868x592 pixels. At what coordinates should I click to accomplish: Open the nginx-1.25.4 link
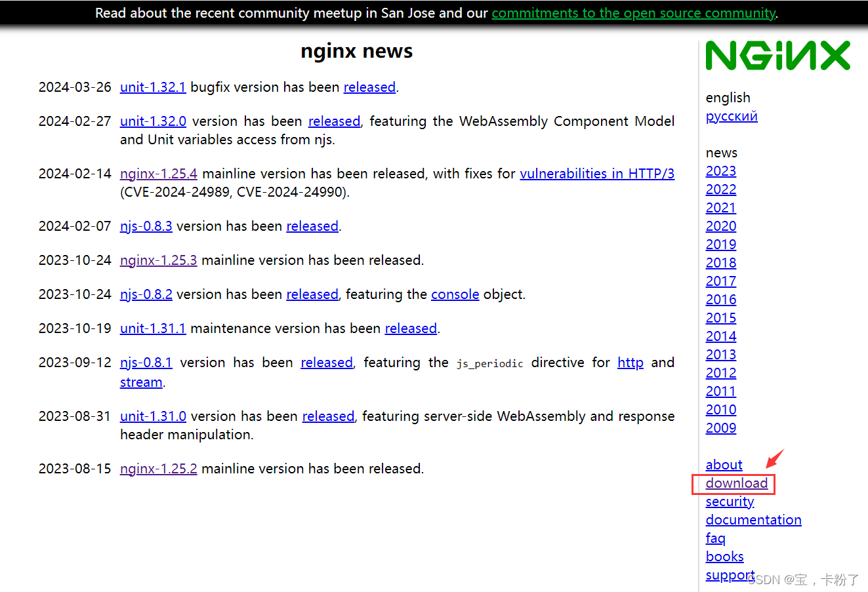(159, 174)
